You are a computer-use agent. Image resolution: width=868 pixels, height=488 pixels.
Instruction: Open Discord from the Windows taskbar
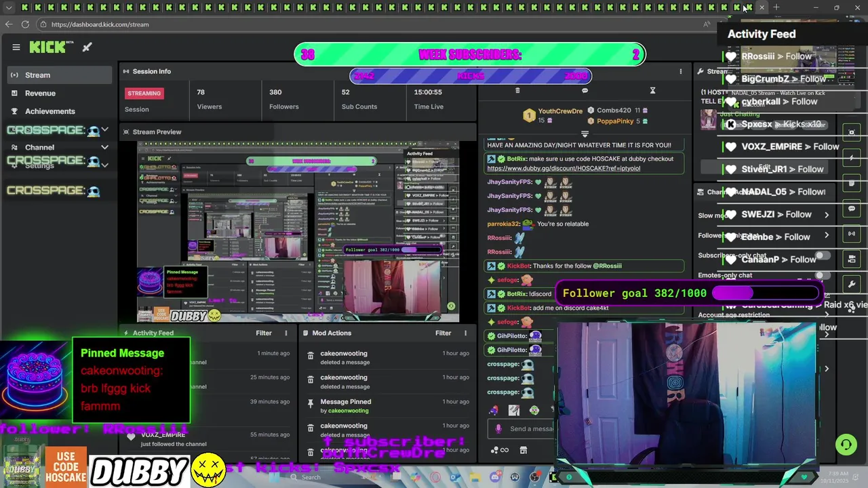pyautogui.click(x=495, y=477)
